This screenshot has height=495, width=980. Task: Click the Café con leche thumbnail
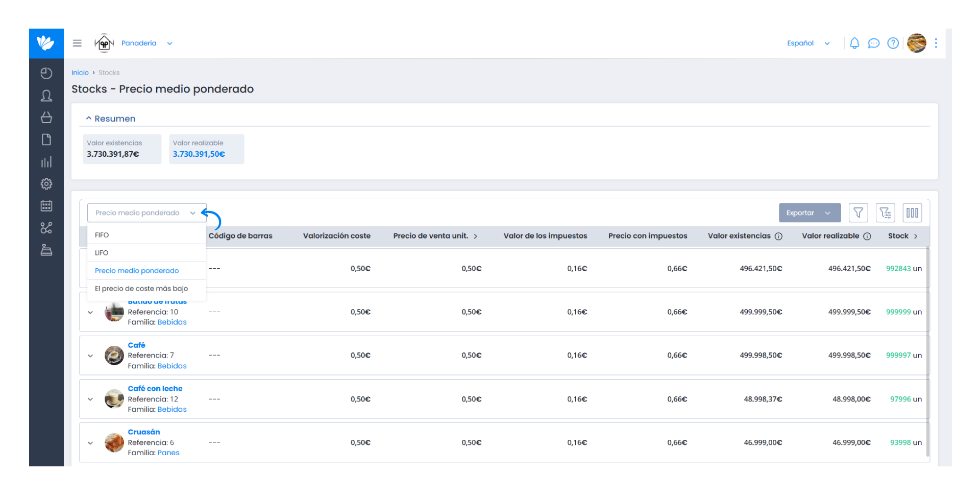[114, 399]
